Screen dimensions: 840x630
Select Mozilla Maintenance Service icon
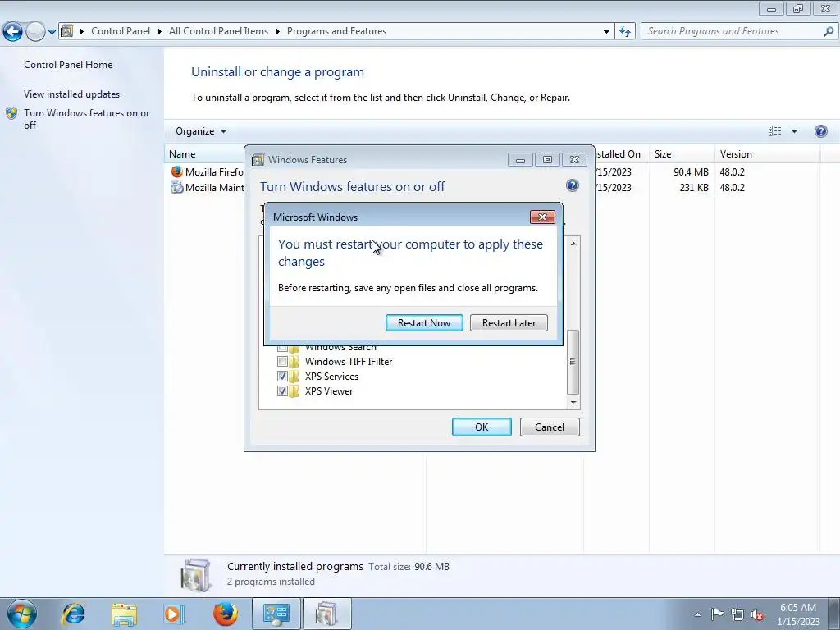(177, 187)
